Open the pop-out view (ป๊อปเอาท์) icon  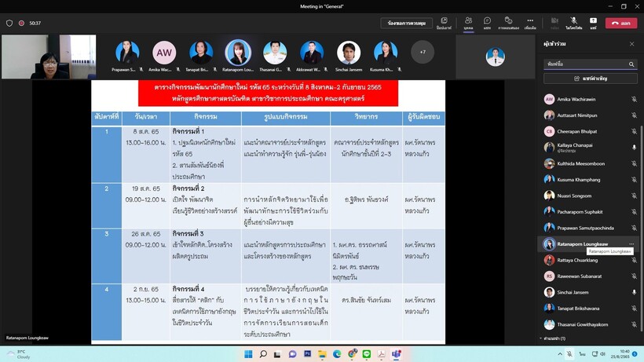coord(445,22)
